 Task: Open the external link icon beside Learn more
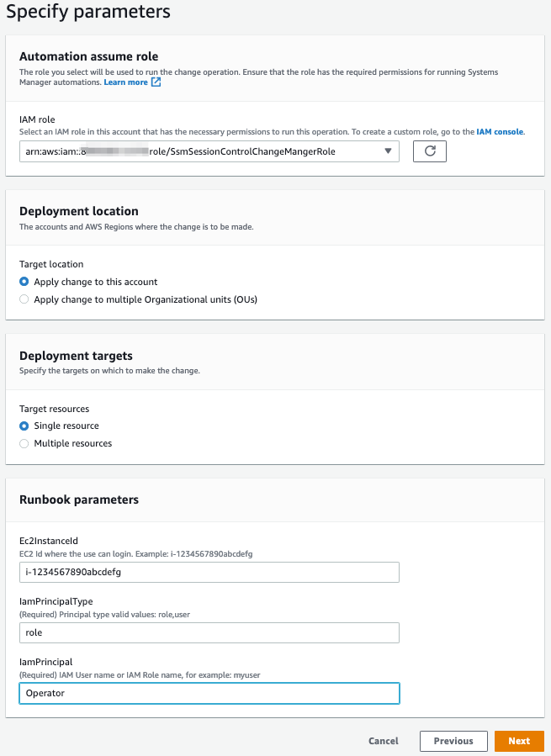pyautogui.click(x=156, y=82)
